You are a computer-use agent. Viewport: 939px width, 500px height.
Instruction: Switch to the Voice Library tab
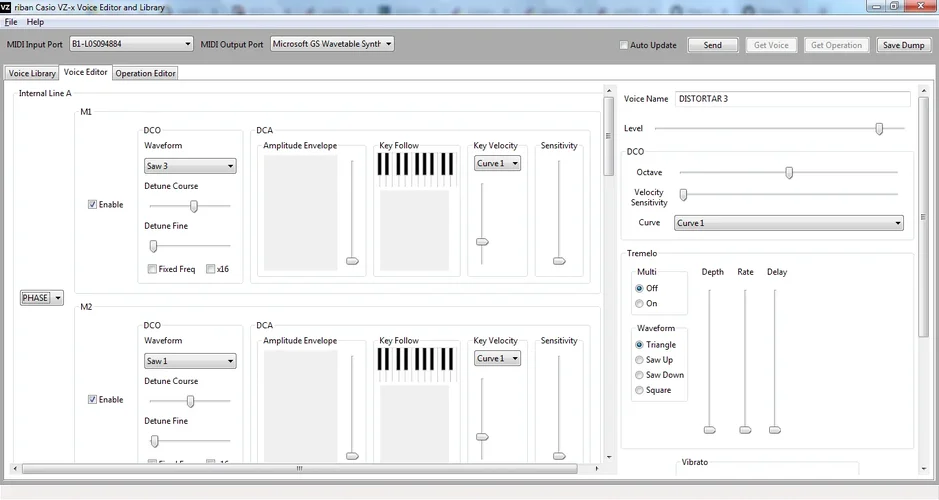point(32,73)
